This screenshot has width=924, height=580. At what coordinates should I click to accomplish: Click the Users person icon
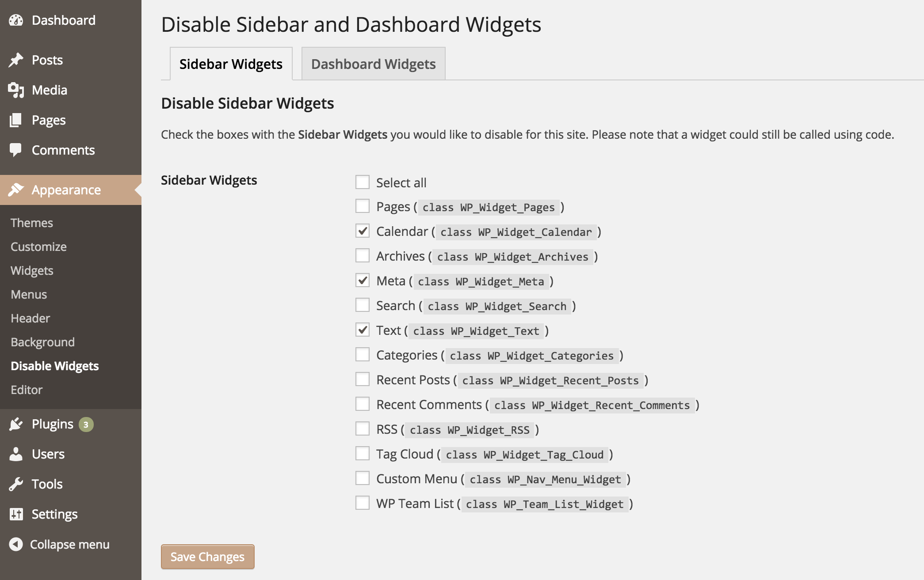tap(16, 454)
